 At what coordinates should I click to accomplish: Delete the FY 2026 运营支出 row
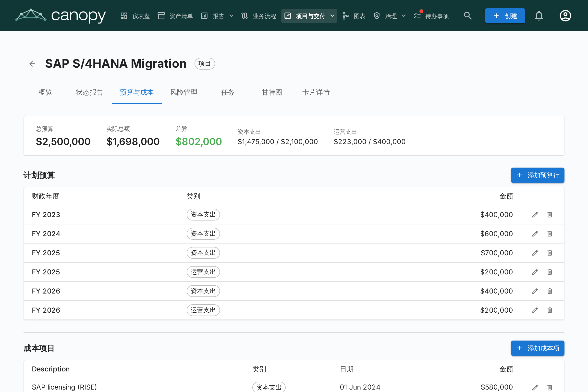coord(550,310)
